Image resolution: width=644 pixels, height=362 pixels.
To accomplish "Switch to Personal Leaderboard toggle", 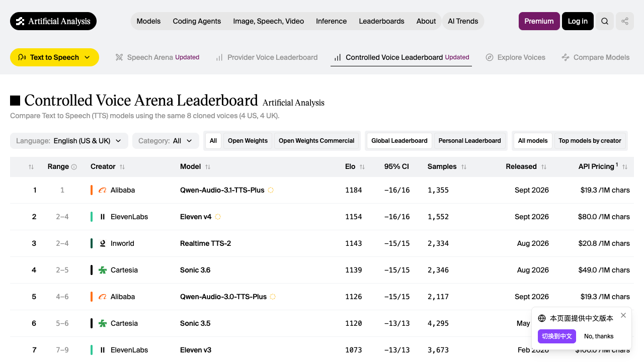I will [469, 141].
